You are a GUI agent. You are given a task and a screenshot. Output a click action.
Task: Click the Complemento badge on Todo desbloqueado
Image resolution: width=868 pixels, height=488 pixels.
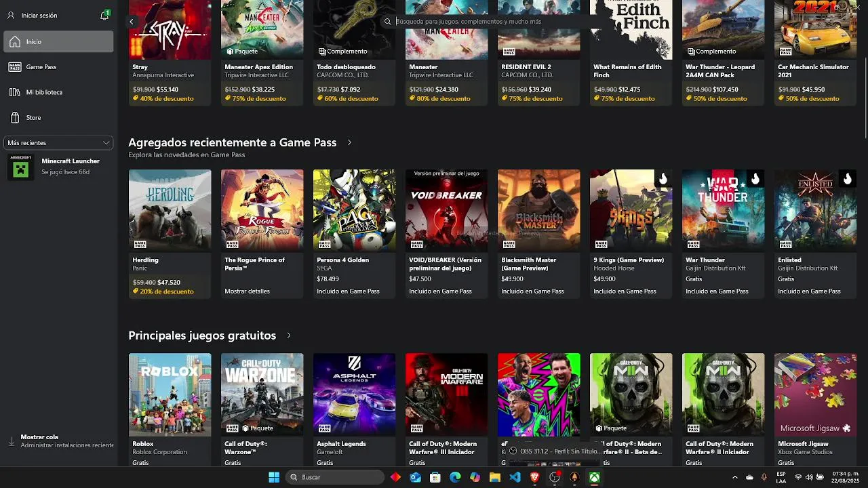coord(342,51)
